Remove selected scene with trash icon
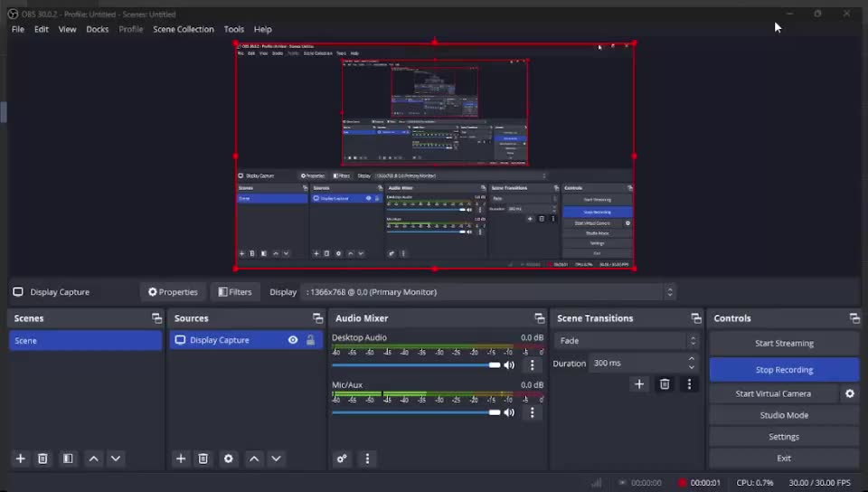The image size is (868, 492). pyautogui.click(x=42, y=459)
